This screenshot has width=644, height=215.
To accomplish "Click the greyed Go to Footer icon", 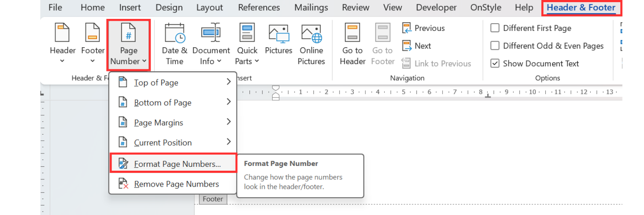I will (383, 33).
